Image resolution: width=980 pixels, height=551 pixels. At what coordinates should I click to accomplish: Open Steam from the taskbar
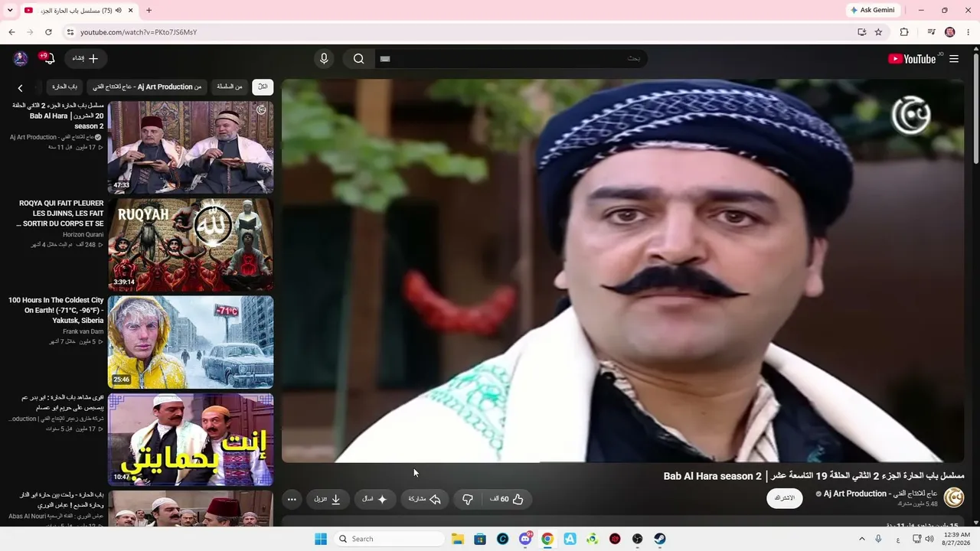[x=660, y=539]
